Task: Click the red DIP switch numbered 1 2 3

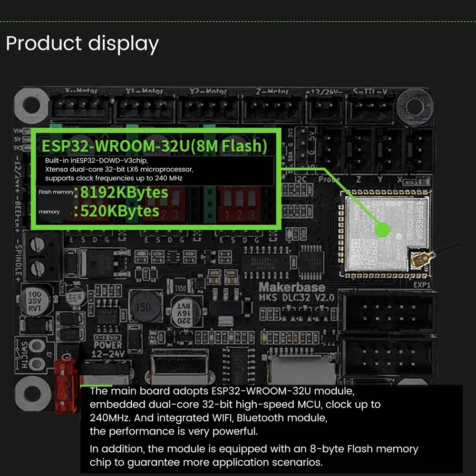Action: pos(239,204)
